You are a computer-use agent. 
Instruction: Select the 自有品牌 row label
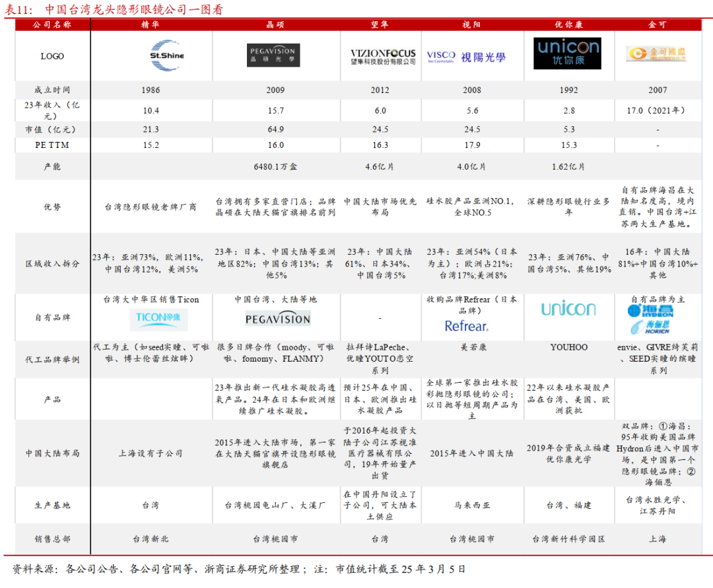pos(52,317)
